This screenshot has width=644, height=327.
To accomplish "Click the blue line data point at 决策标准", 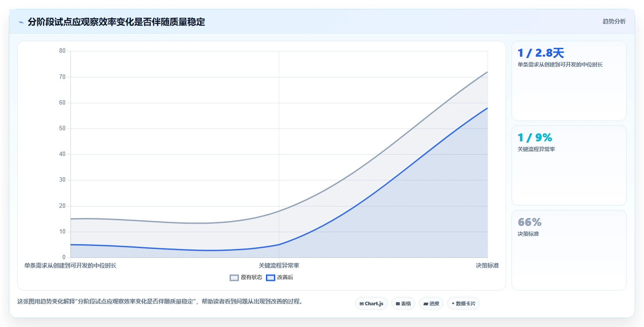I will (488, 108).
